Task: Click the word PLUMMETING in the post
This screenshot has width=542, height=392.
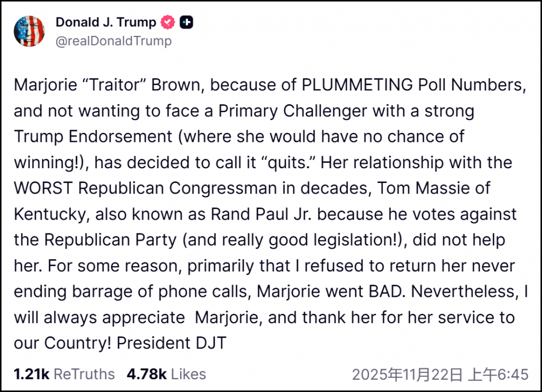Action: coord(357,85)
